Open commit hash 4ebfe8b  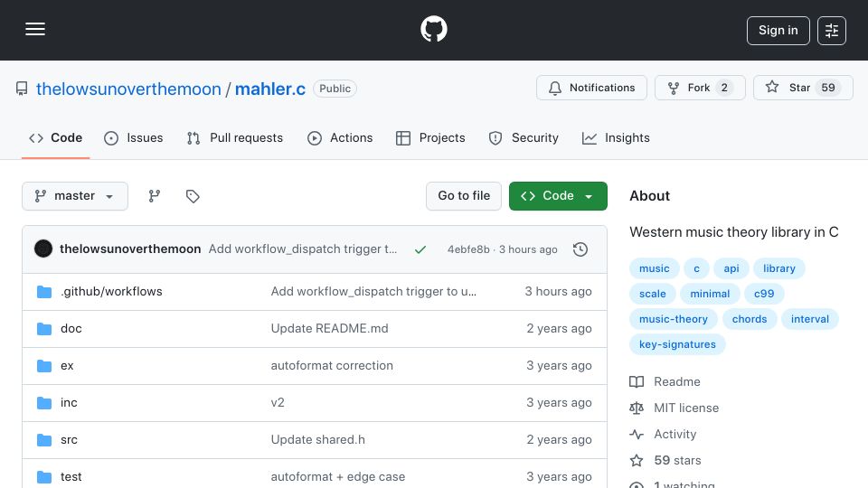pos(468,249)
